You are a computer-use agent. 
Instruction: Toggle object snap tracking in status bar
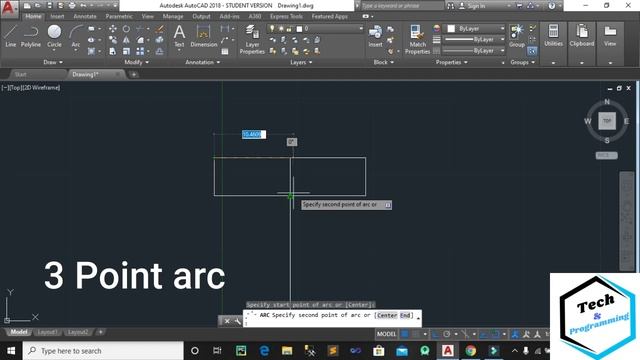pos(484,334)
